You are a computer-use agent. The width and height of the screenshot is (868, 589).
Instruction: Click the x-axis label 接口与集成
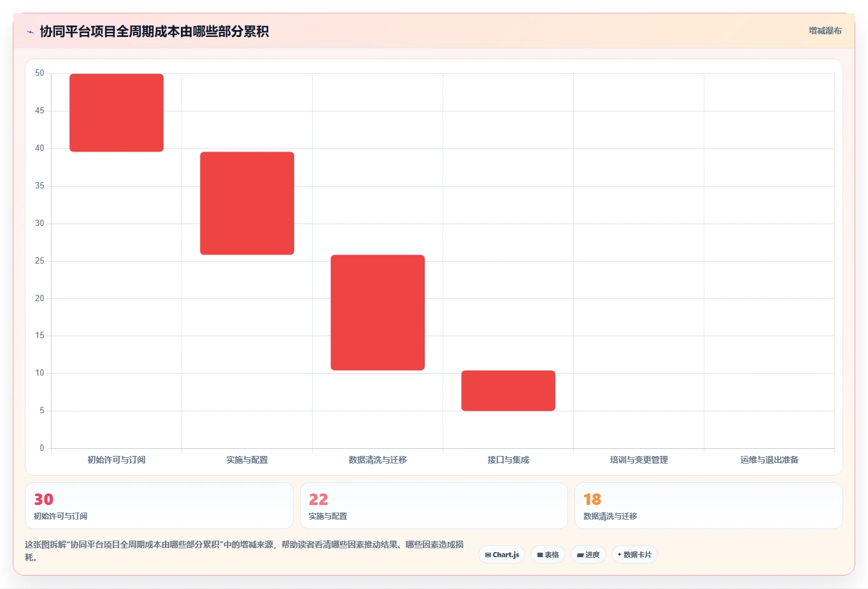coord(508,460)
